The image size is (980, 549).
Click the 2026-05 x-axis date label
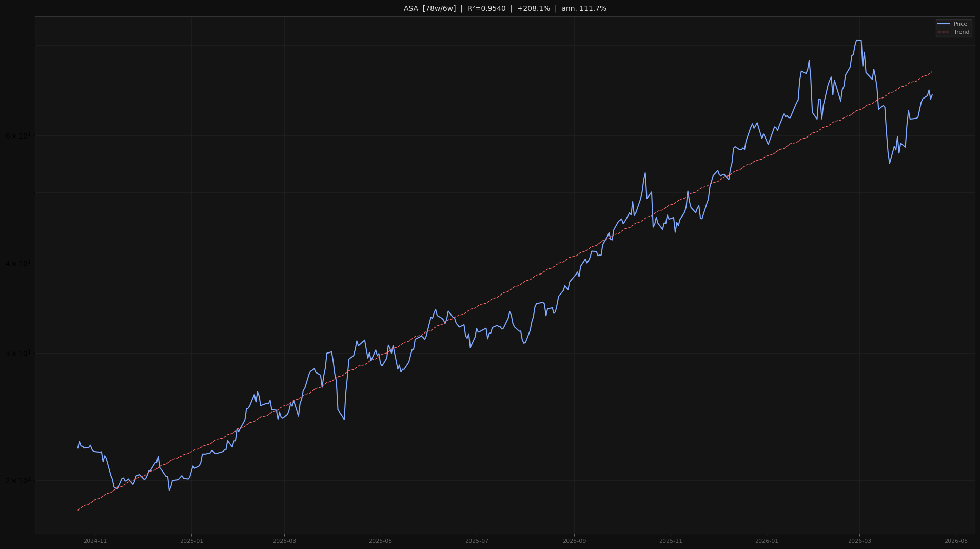pyautogui.click(x=956, y=541)
